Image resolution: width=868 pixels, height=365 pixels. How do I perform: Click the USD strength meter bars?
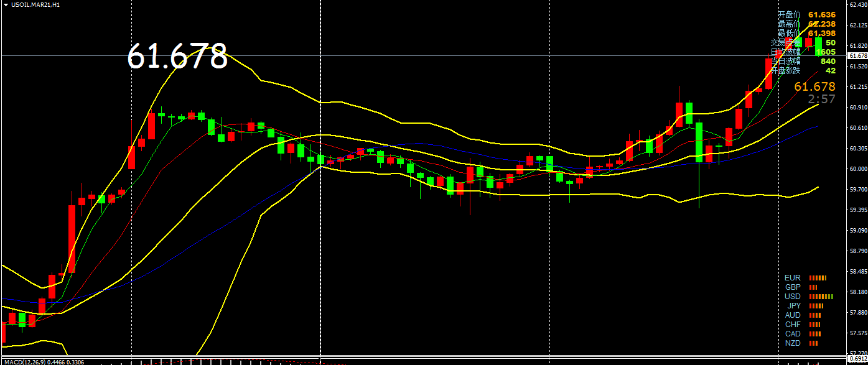(x=821, y=297)
